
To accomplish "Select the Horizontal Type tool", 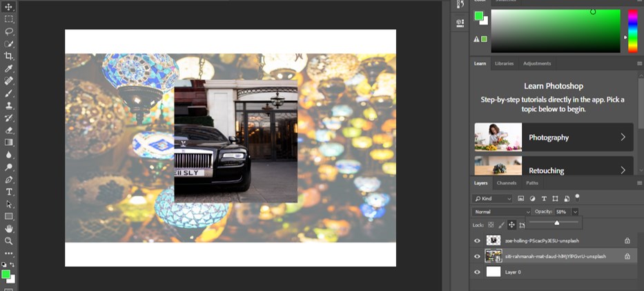I will pos(8,191).
